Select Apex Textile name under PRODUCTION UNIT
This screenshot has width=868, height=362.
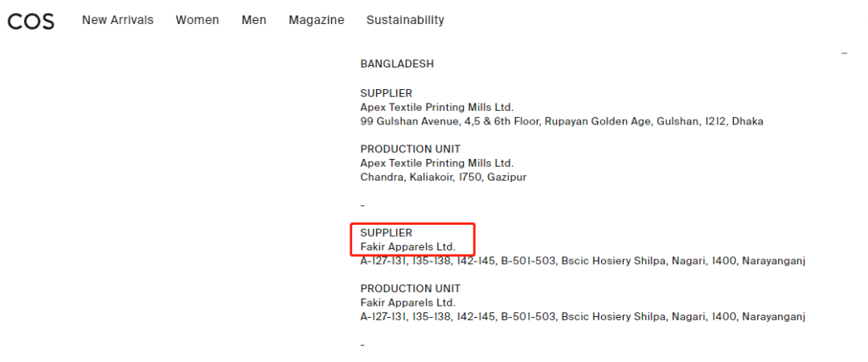pyautogui.click(x=436, y=163)
